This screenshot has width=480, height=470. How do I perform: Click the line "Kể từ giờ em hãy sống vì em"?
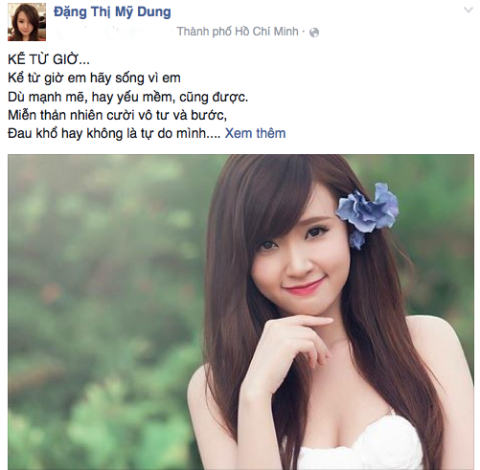[94, 78]
